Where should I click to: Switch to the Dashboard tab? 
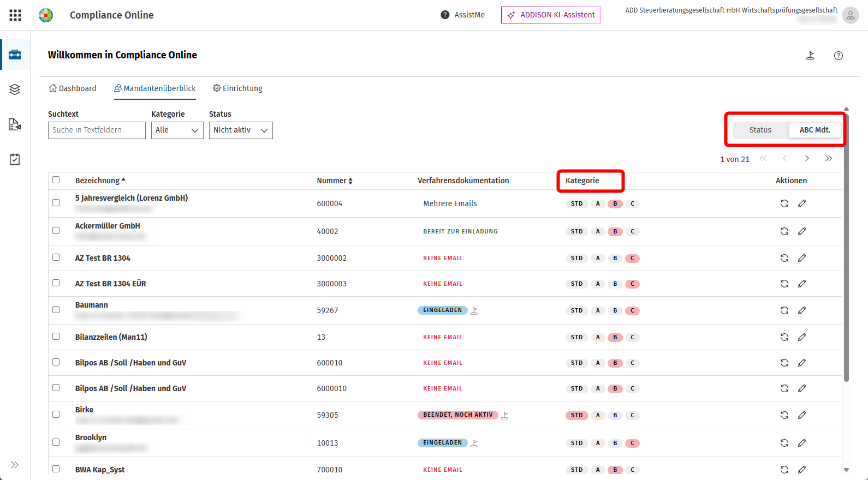pyautogui.click(x=73, y=88)
